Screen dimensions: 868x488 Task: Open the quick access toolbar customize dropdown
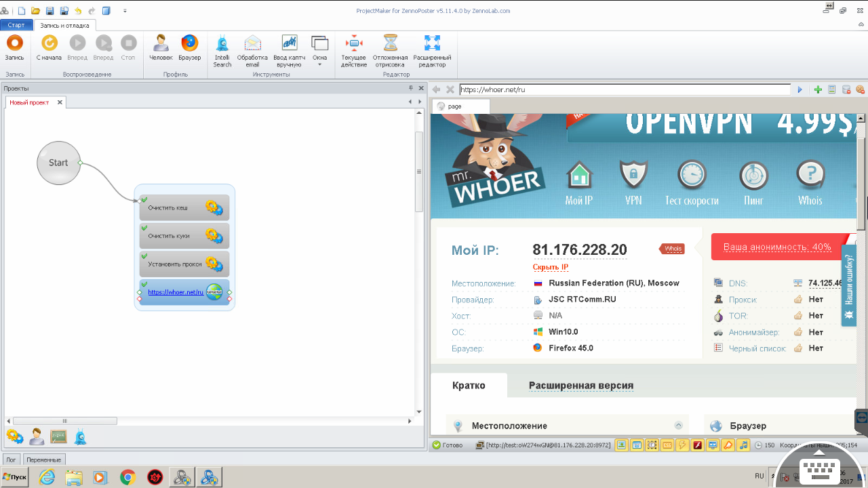click(125, 12)
